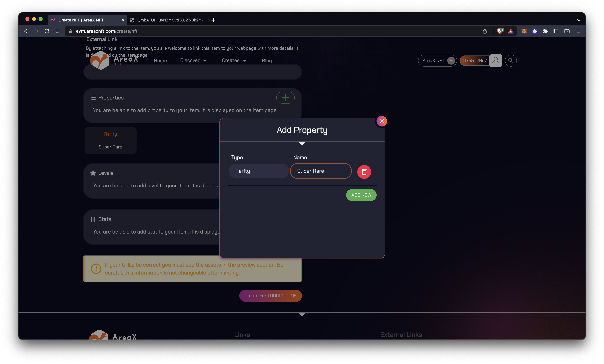
Task: Open the AreaX NFT network selector
Action: [x=437, y=61]
